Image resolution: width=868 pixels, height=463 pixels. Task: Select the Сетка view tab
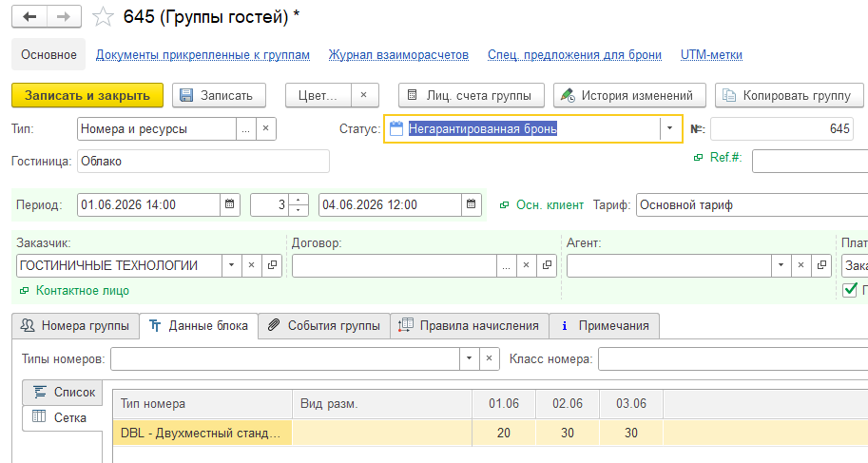(x=63, y=417)
